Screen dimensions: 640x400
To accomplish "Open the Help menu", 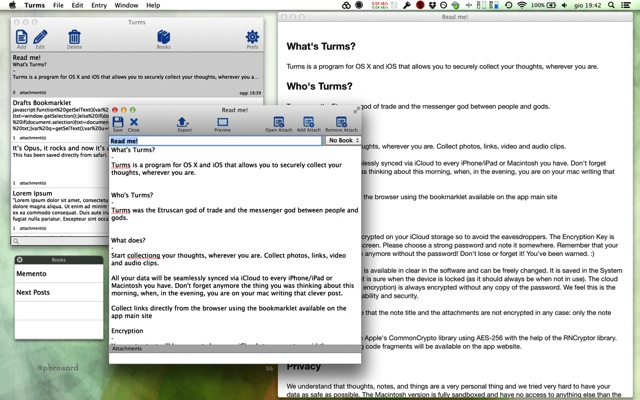I will (x=153, y=5).
